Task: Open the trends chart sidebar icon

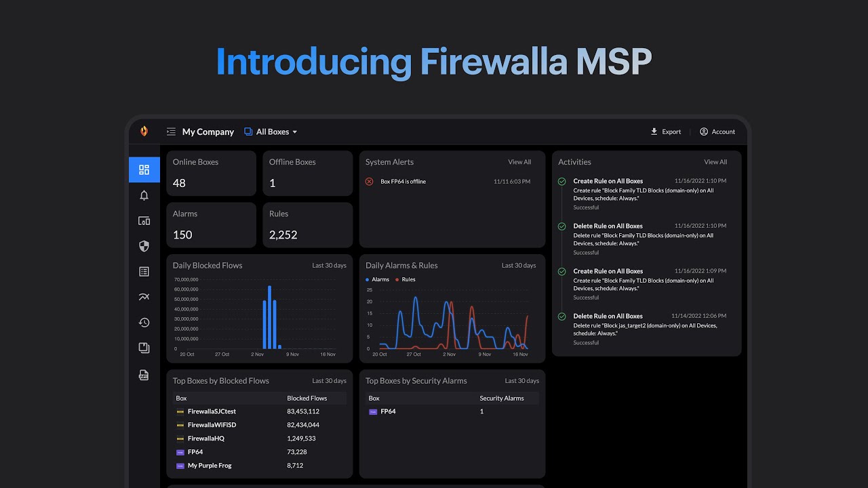Action: coord(144,297)
